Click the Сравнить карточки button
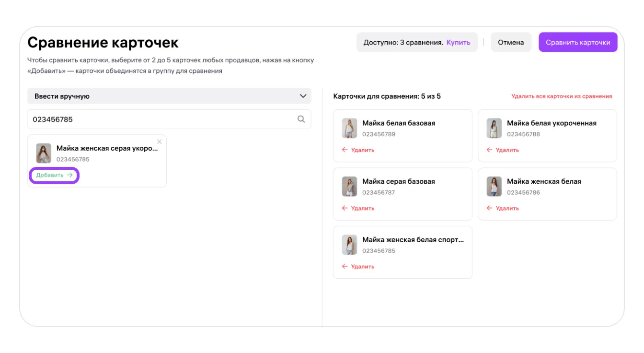 click(x=577, y=42)
